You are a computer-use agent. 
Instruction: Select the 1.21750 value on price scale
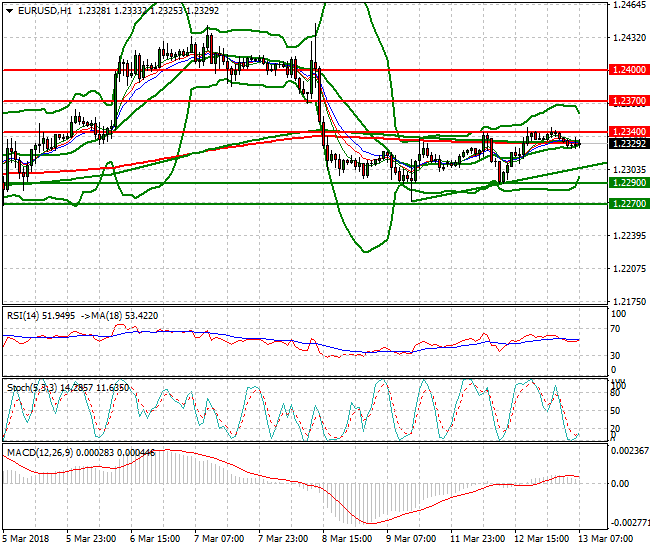pyautogui.click(x=627, y=301)
